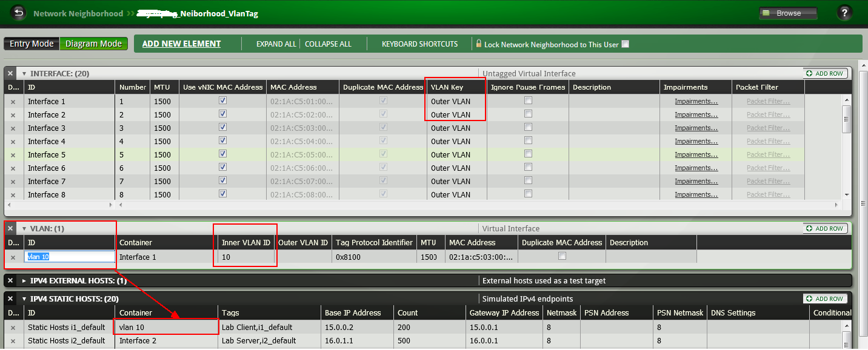Switch to Diagram Mode
The width and height of the screenshot is (868, 350).
click(x=93, y=43)
